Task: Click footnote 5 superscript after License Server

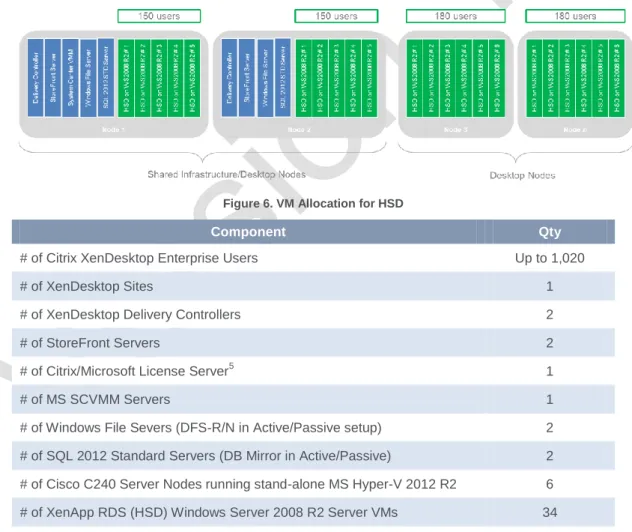Action: tap(231, 366)
